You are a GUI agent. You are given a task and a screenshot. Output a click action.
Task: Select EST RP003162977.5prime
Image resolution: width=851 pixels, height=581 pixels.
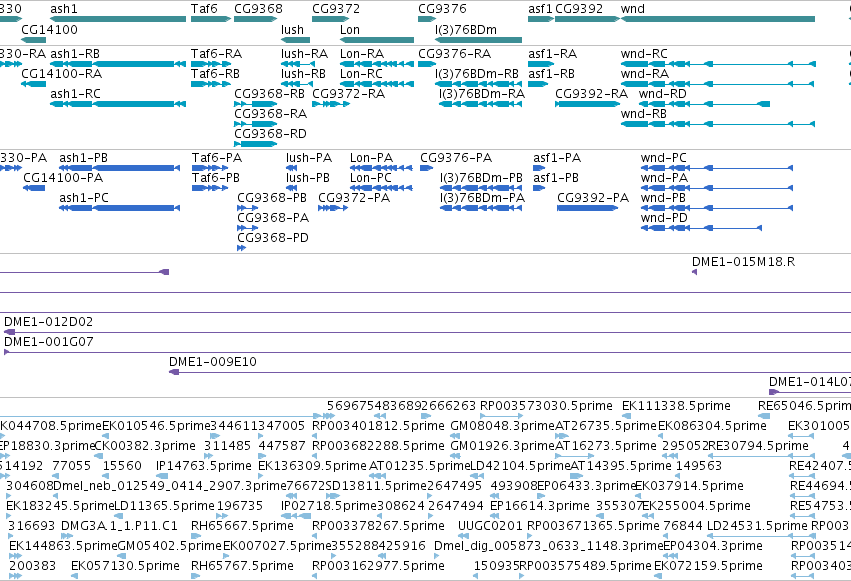(x=315, y=577)
